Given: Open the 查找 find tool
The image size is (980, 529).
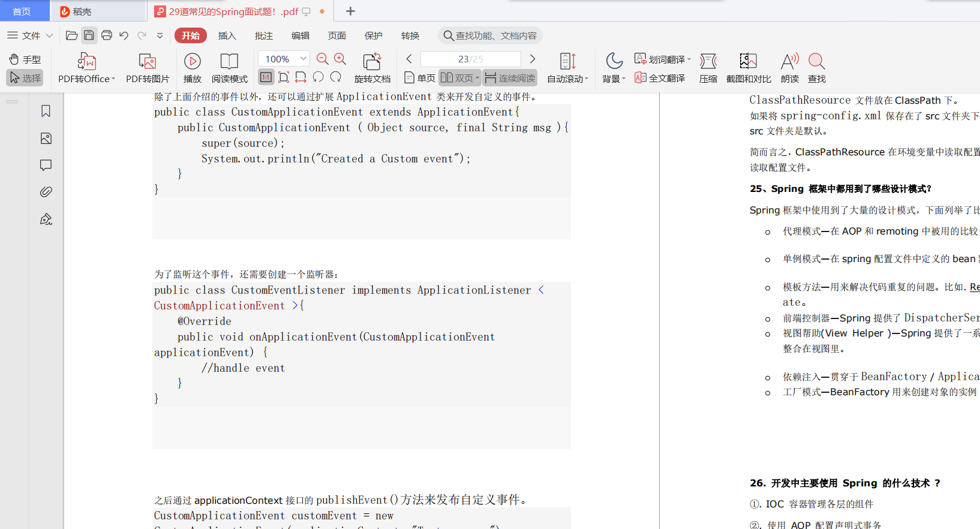Looking at the screenshot, I should click(x=817, y=68).
